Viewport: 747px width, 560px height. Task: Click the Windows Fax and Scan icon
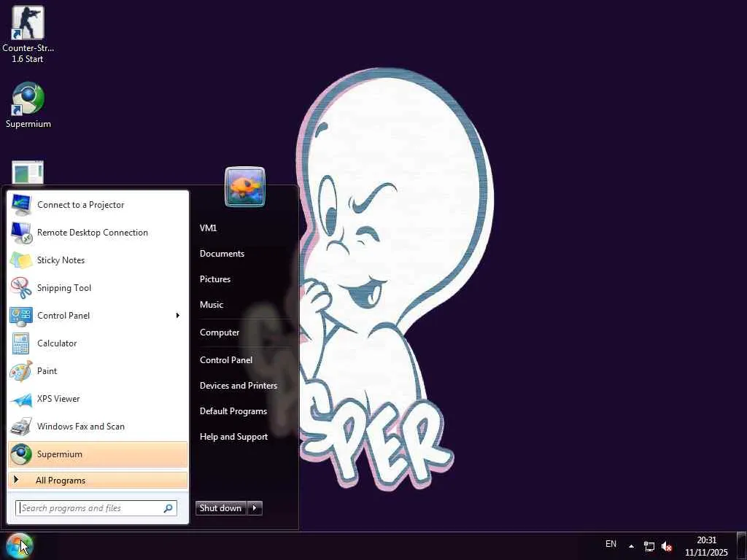coord(21,427)
